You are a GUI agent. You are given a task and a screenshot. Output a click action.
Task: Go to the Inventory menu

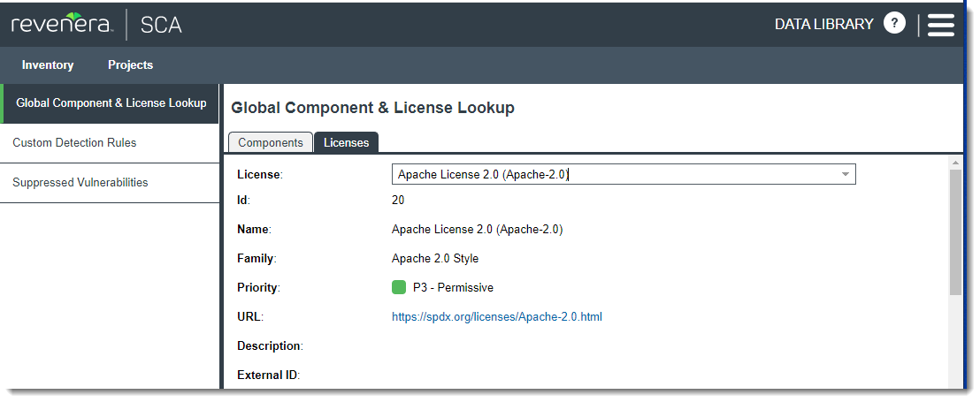48,64
